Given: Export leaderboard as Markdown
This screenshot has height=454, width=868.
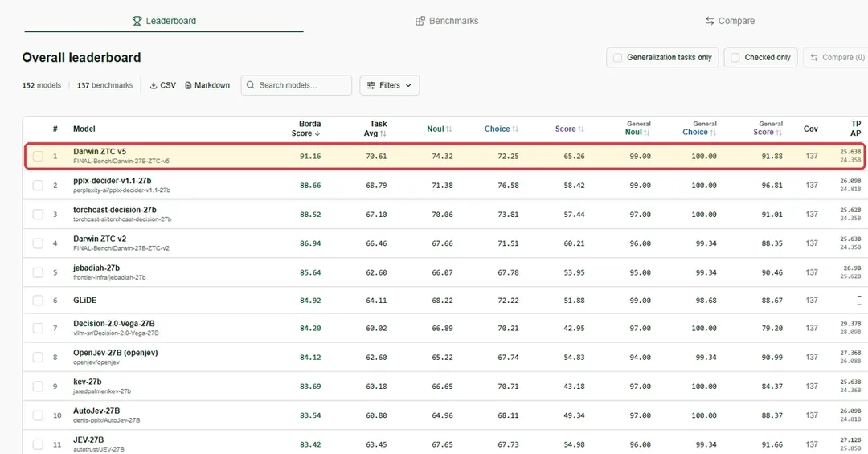Looking at the screenshot, I should click(207, 85).
